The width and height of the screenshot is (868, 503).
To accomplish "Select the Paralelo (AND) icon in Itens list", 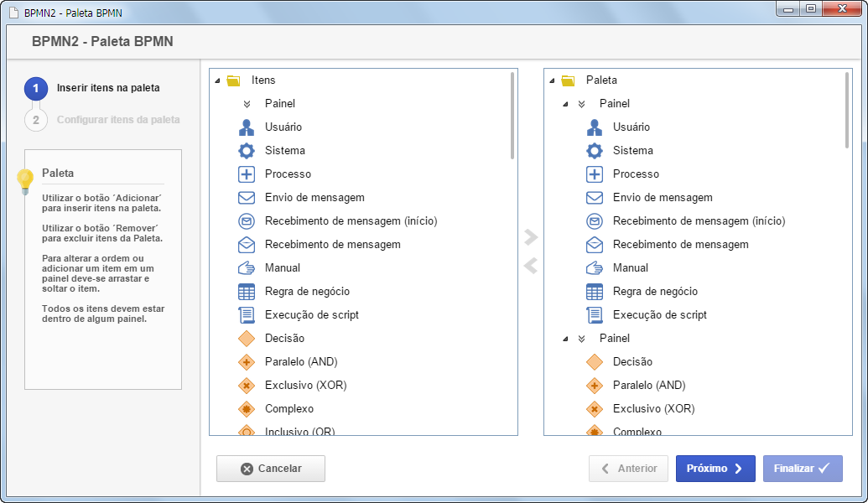I will pos(247,362).
